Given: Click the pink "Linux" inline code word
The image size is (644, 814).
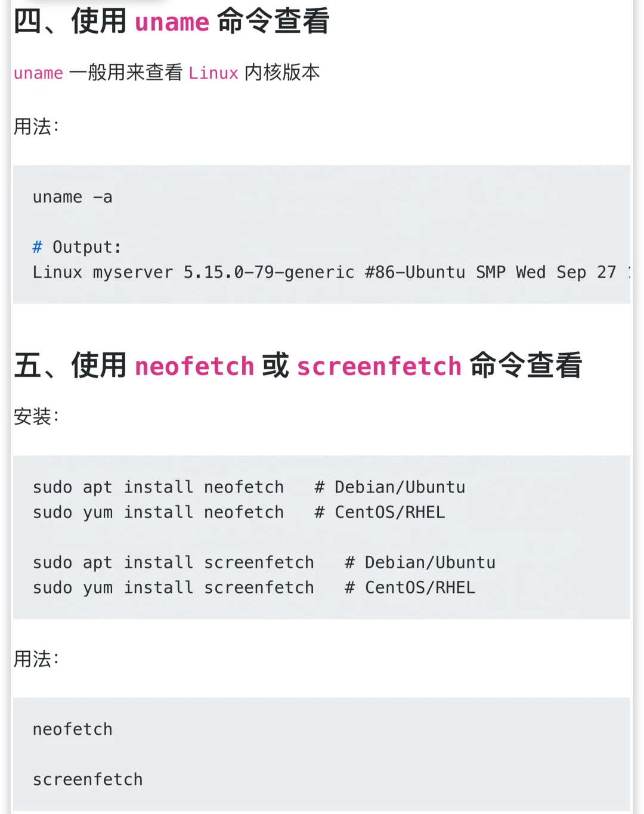Looking at the screenshot, I should [x=213, y=73].
